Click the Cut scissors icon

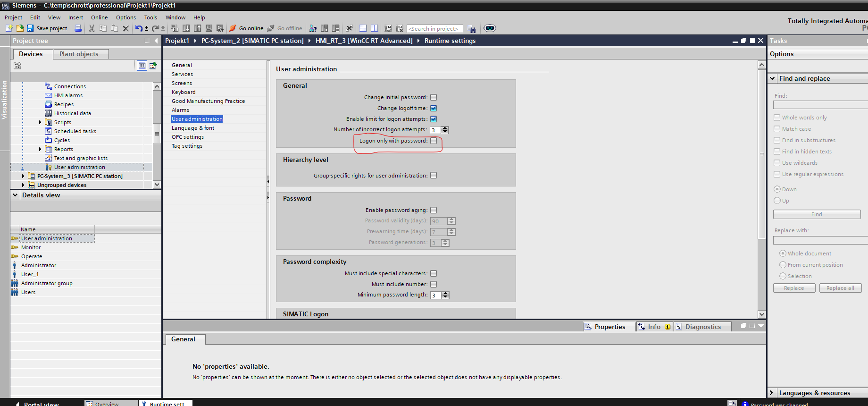tap(92, 28)
